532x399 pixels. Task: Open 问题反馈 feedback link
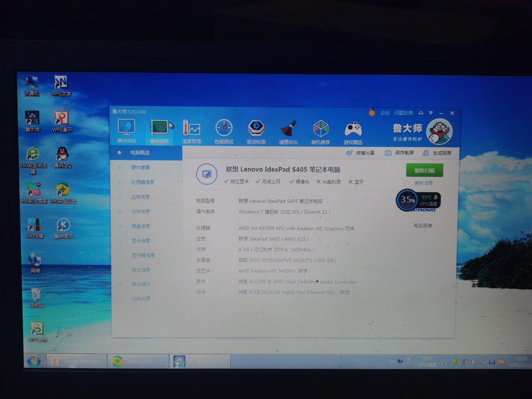403,113
